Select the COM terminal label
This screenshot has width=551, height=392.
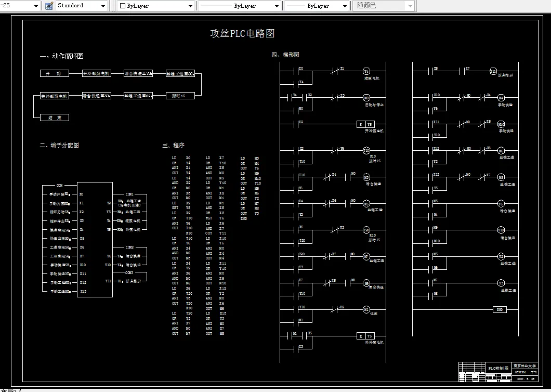pyautogui.click(x=59, y=185)
